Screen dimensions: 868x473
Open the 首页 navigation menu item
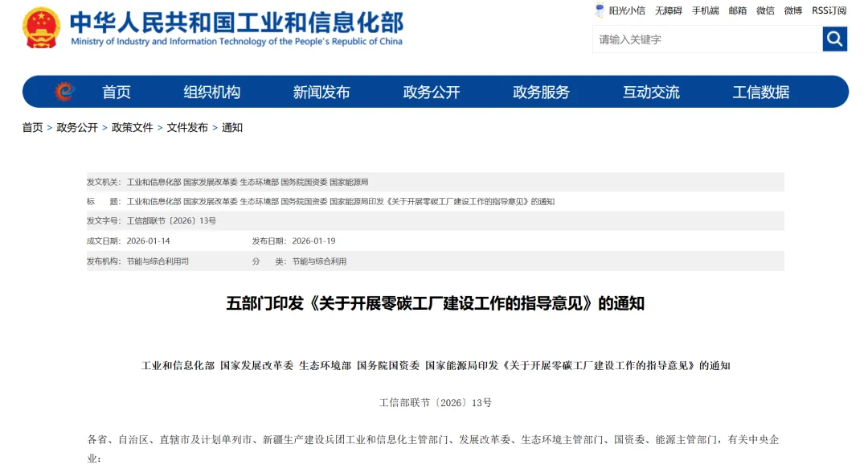tap(117, 92)
